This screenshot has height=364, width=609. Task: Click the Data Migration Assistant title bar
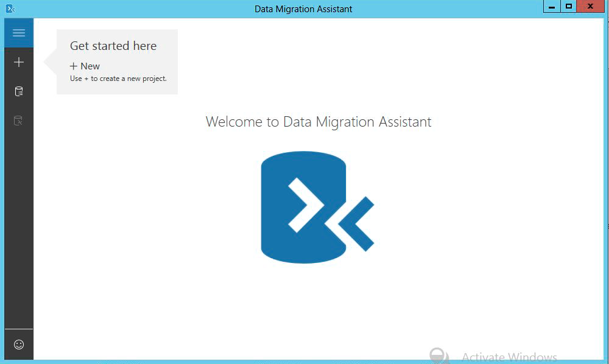coord(303,9)
